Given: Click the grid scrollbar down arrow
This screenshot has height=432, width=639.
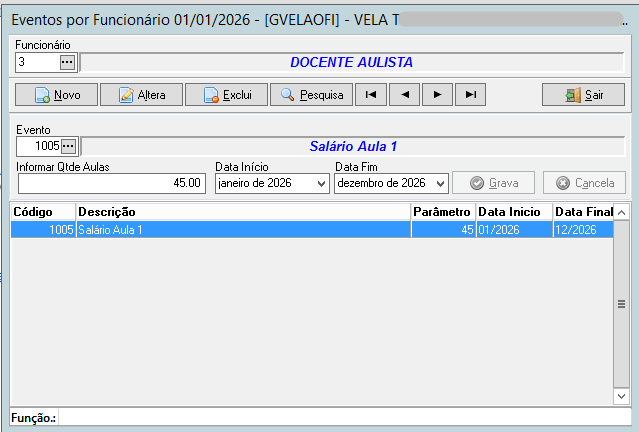Looking at the screenshot, I should tap(621, 396).
